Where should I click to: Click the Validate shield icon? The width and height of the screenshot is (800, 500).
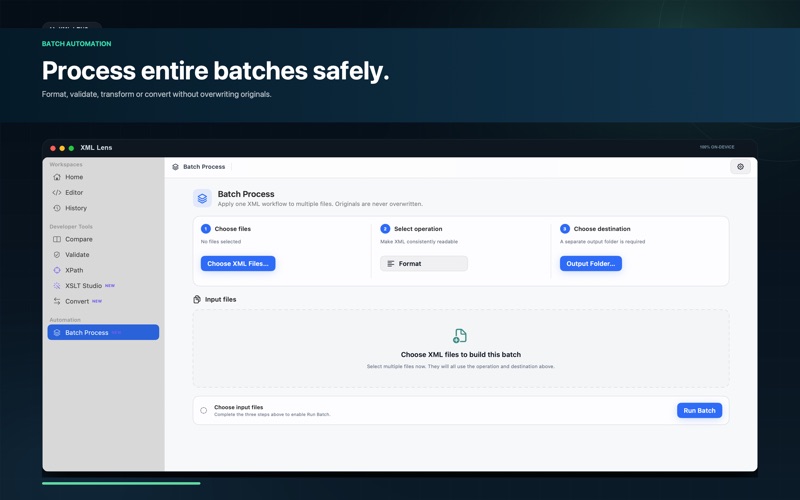pos(57,255)
